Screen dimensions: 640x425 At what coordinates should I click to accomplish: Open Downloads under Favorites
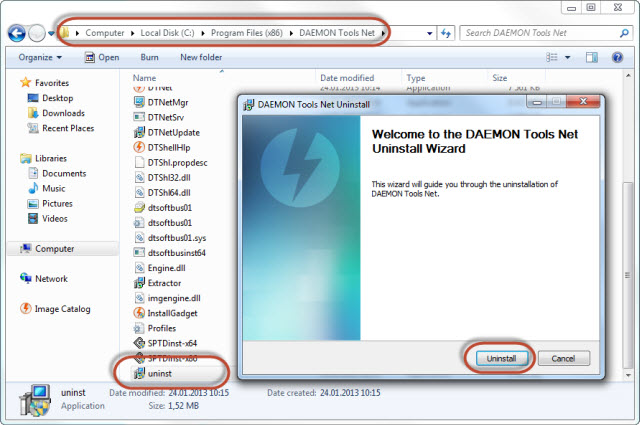pyautogui.click(x=56, y=113)
